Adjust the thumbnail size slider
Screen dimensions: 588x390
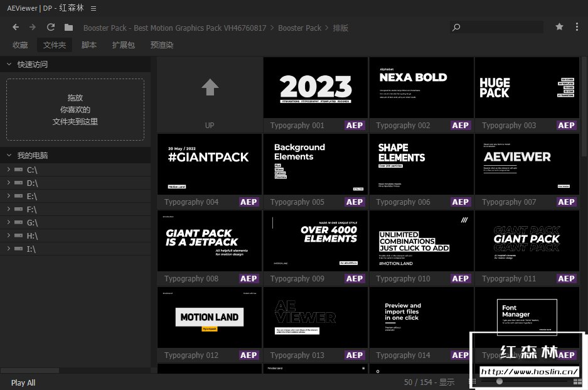(x=499, y=381)
